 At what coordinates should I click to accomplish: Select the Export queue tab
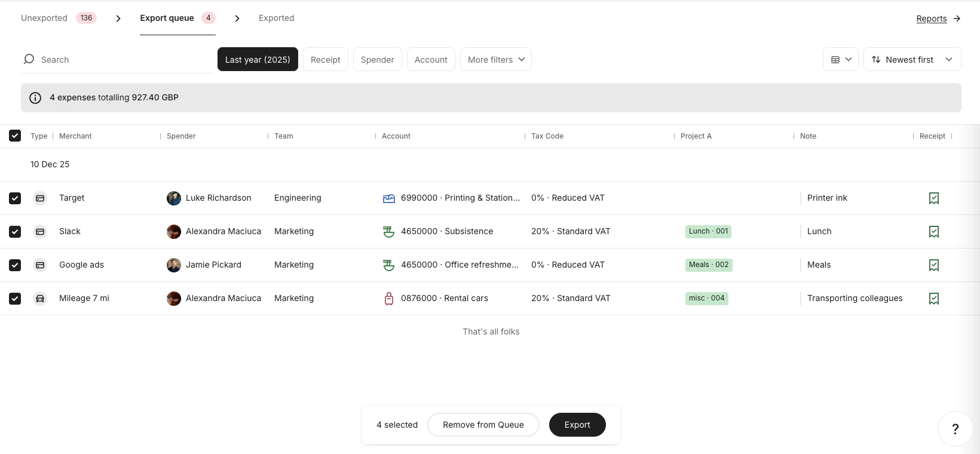[177, 18]
